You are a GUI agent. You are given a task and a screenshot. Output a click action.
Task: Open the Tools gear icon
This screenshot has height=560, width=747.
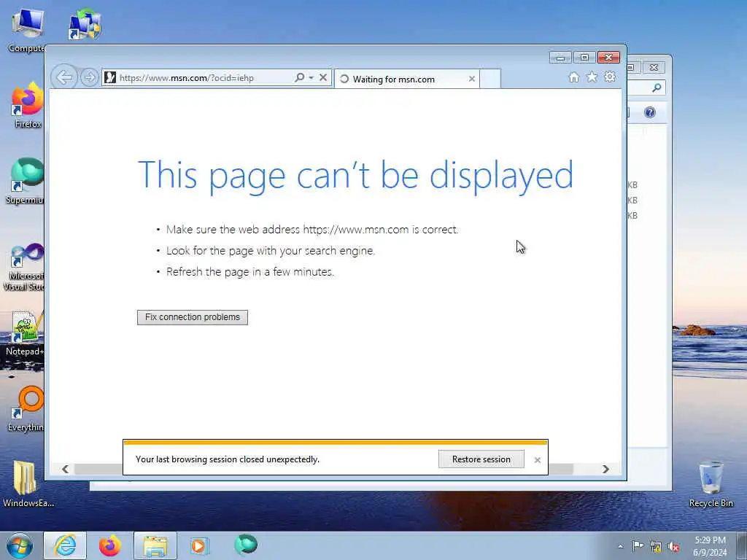[610, 77]
